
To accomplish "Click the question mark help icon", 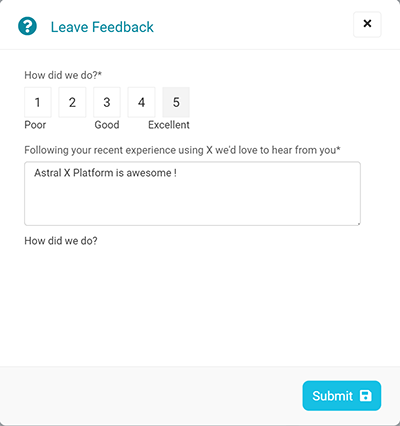I will click(x=27, y=26).
